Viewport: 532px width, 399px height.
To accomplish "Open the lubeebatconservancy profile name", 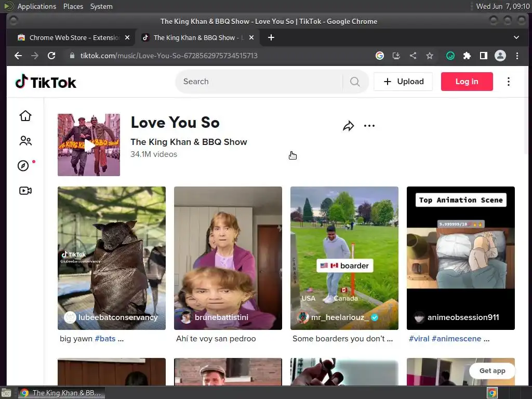I will [118, 317].
